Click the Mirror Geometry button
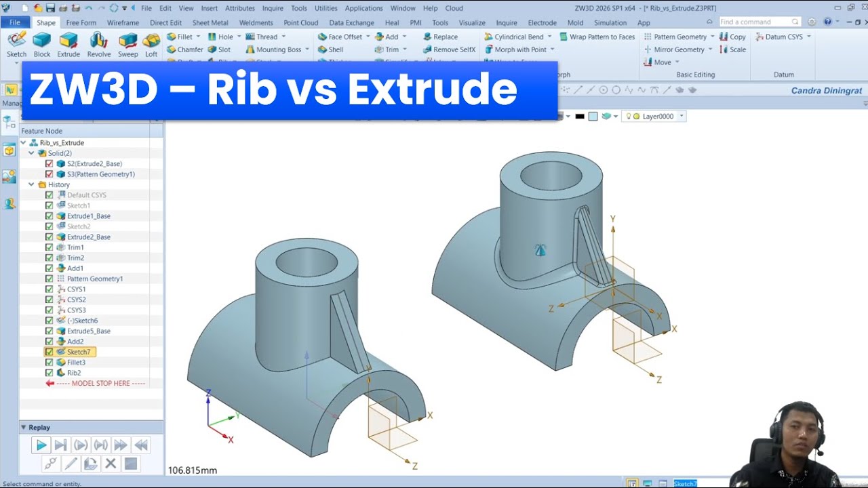 tap(673, 49)
